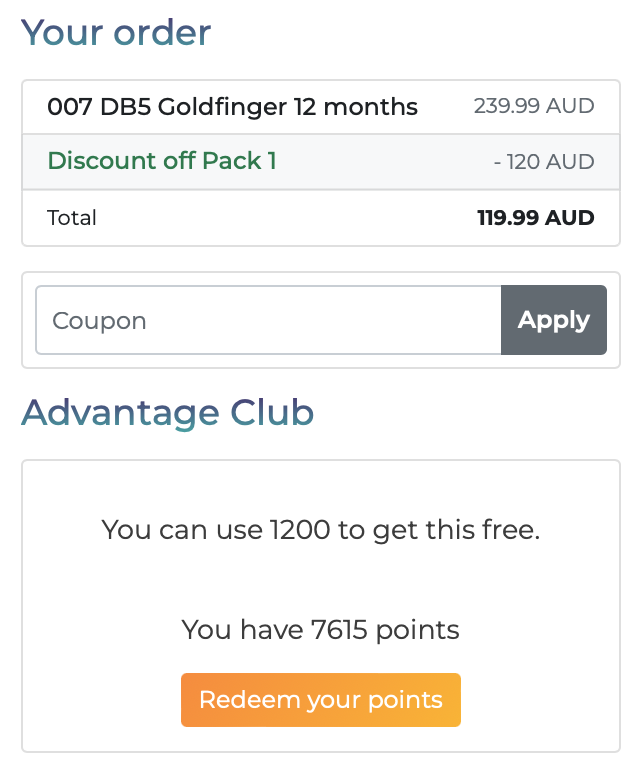640x774 pixels.
Task: Click the 'You have 7615 points' text
Action: click(321, 630)
